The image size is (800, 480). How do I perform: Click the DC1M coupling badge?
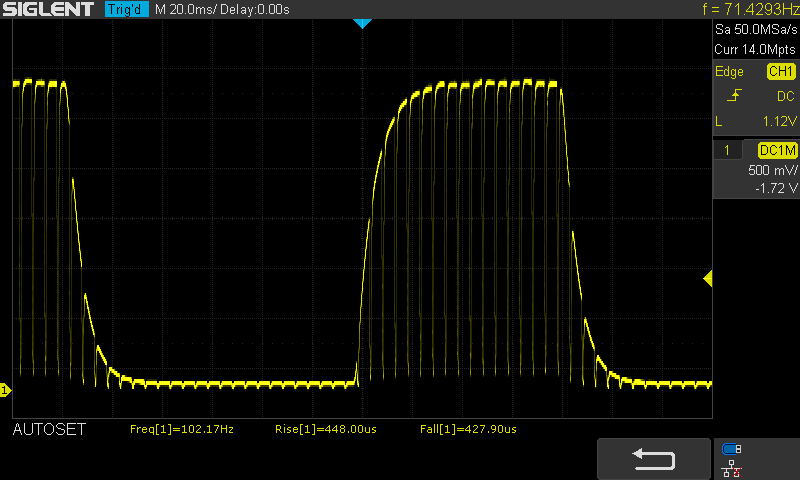click(777, 150)
